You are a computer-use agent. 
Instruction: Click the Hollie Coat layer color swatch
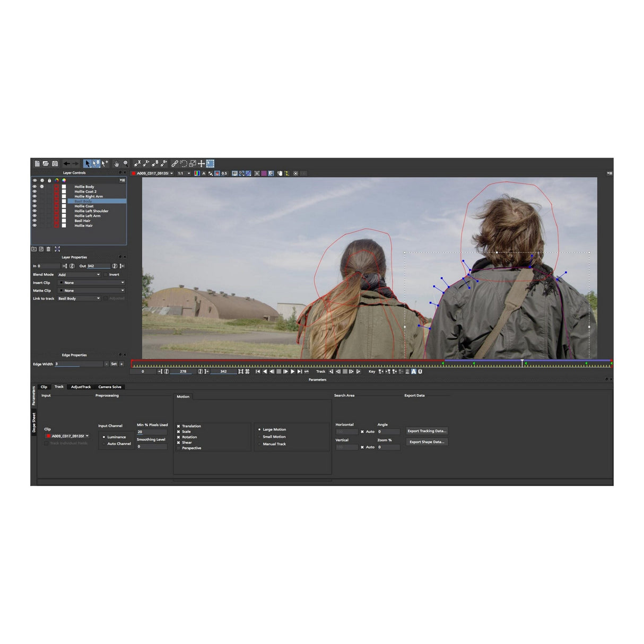pyautogui.click(x=57, y=206)
